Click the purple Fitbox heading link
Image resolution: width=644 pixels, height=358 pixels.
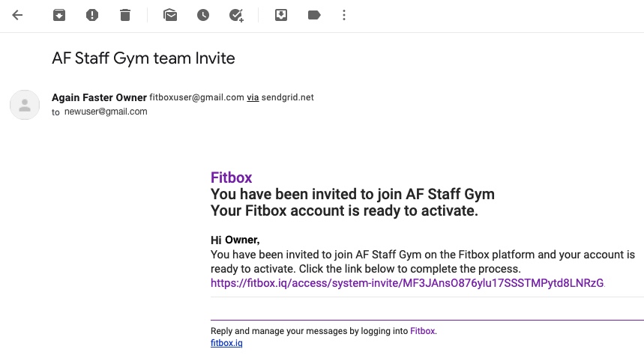click(x=231, y=178)
